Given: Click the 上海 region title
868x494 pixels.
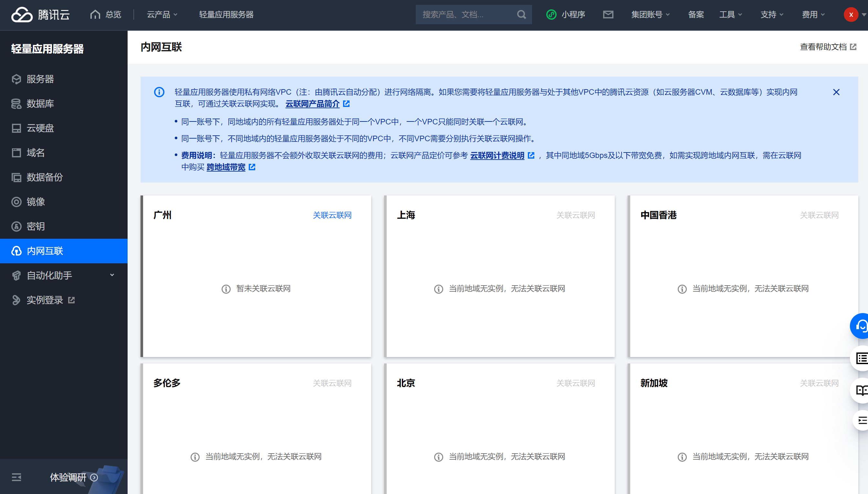Looking at the screenshot, I should 406,215.
